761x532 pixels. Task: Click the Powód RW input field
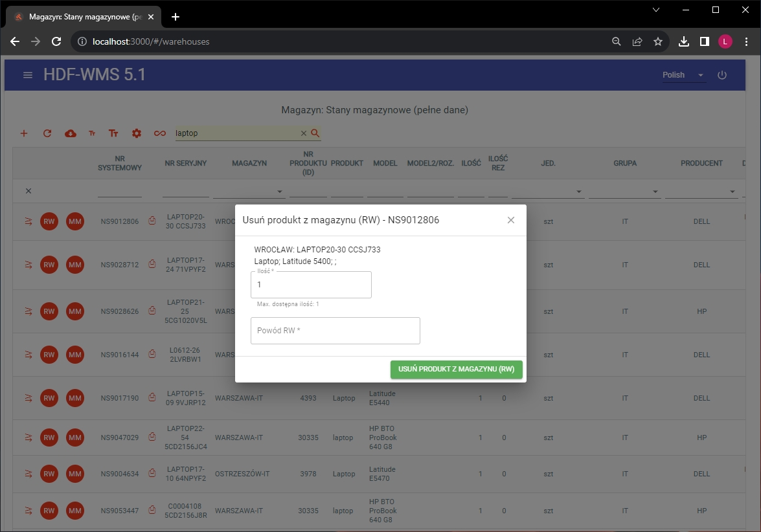pos(335,330)
